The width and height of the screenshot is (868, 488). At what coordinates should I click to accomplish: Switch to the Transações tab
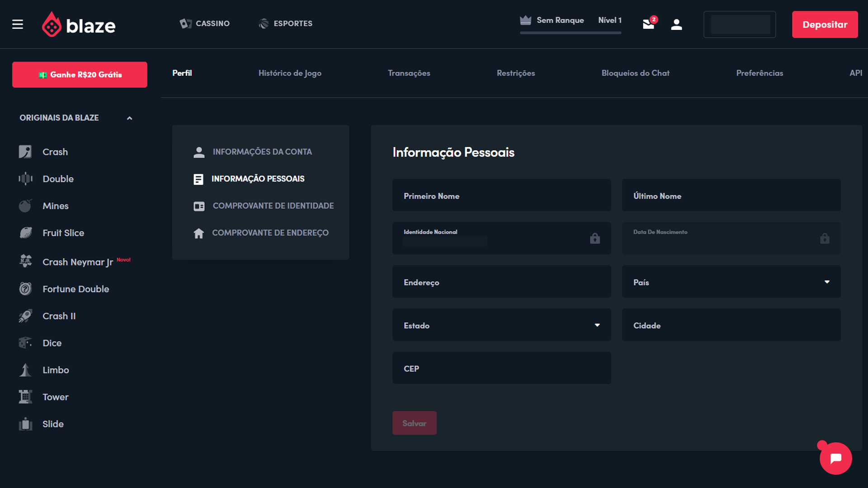click(409, 73)
